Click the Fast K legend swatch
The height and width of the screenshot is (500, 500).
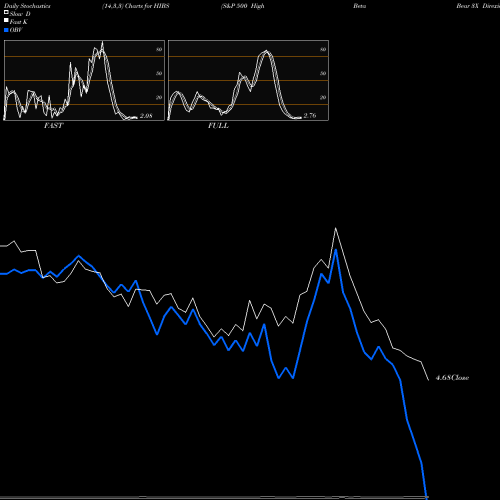[x=6, y=20]
